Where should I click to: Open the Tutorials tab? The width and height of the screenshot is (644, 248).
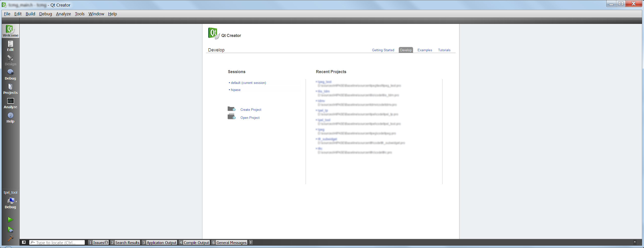point(444,50)
